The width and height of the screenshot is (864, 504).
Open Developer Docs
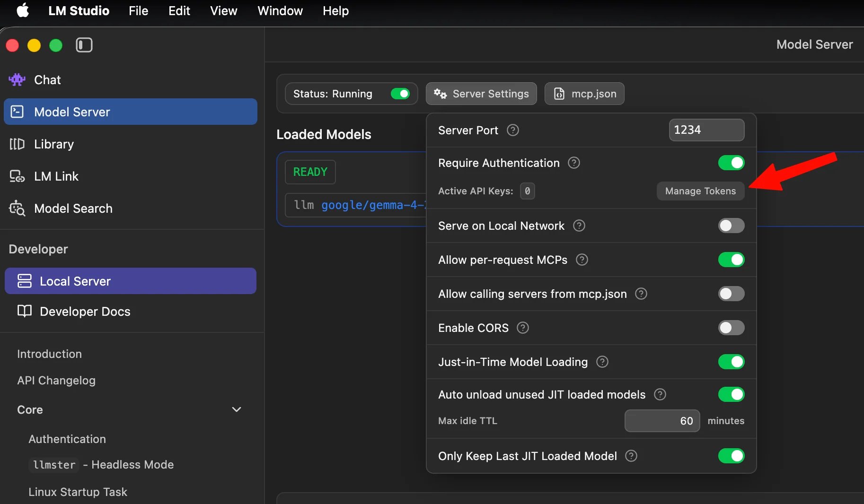coord(130,311)
